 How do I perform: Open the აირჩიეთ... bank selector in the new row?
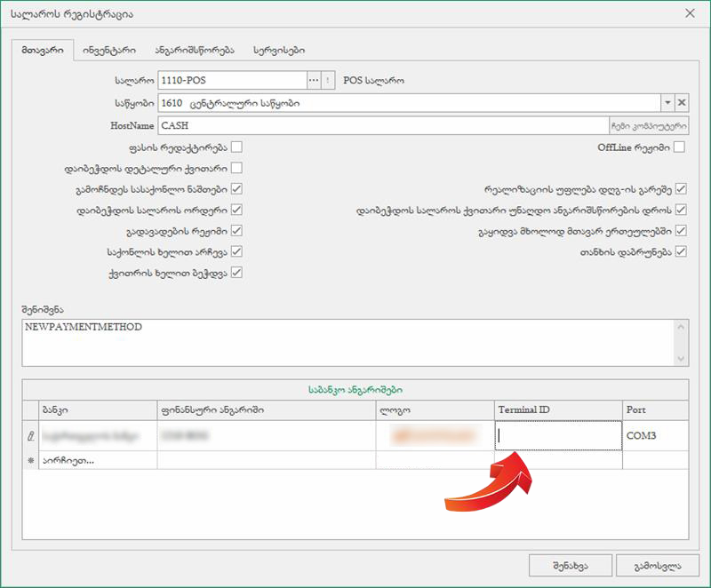98,460
